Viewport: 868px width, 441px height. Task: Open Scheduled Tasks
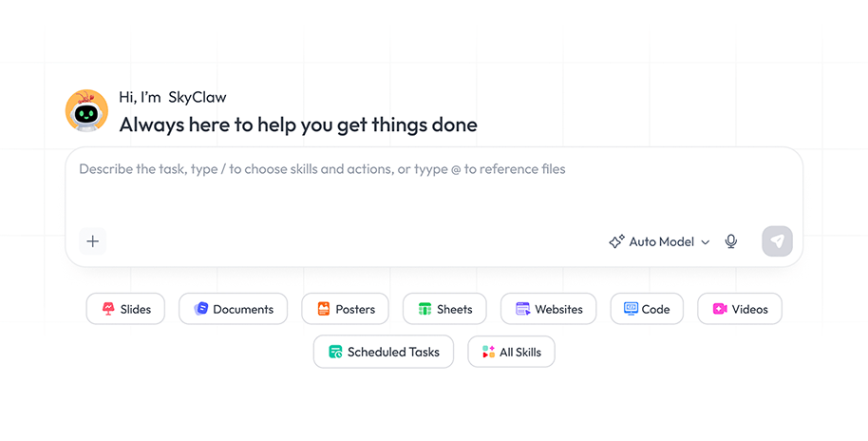click(383, 352)
